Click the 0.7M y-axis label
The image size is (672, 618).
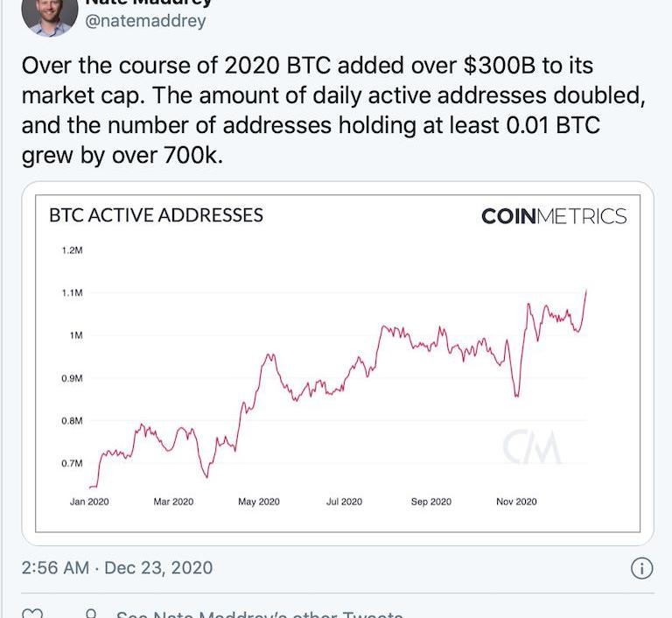72,463
